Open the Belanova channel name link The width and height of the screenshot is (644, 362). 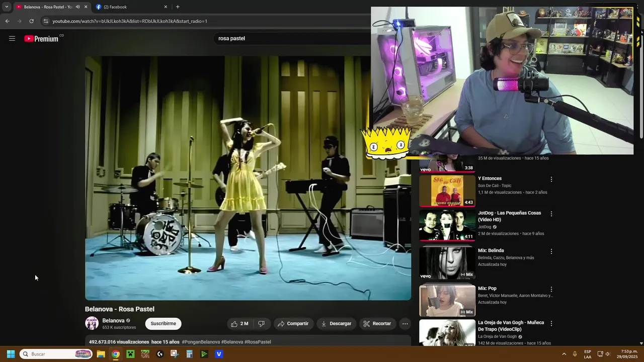pyautogui.click(x=113, y=320)
